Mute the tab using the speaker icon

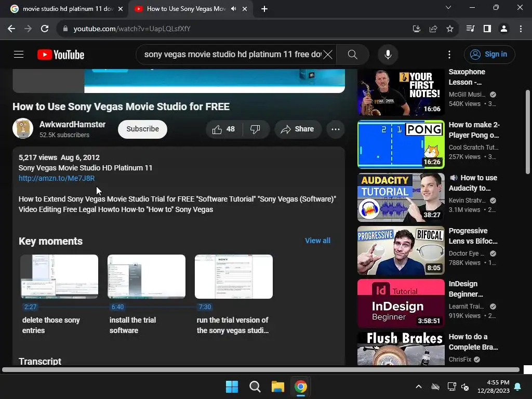click(233, 9)
